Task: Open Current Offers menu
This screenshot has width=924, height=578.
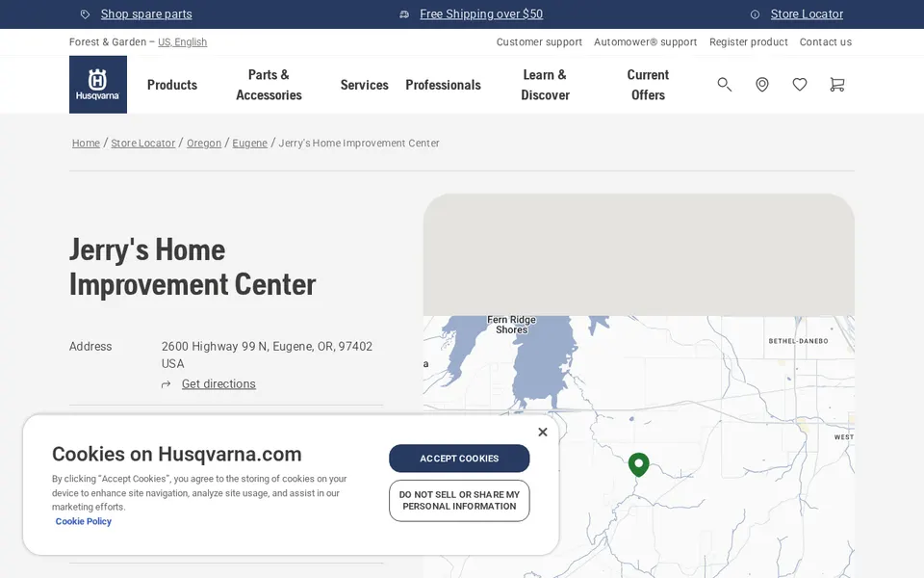Action: pyautogui.click(x=648, y=85)
